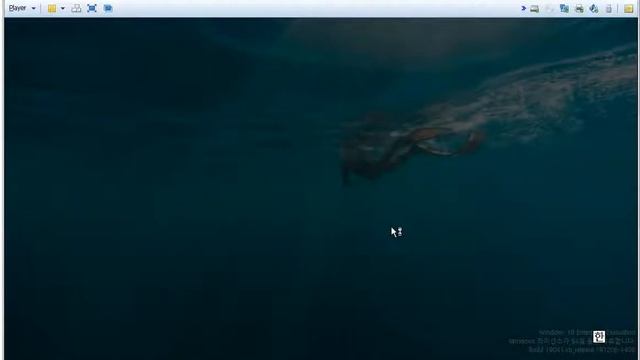Click the printer device icon

579,9
